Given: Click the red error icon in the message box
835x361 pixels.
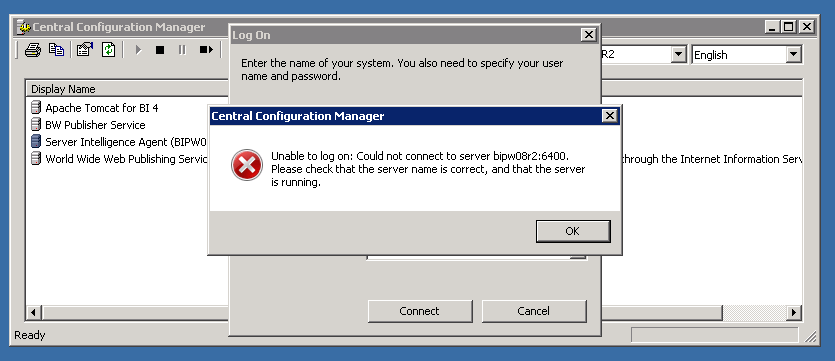Looking at the screenshot, I should [247, 165].
